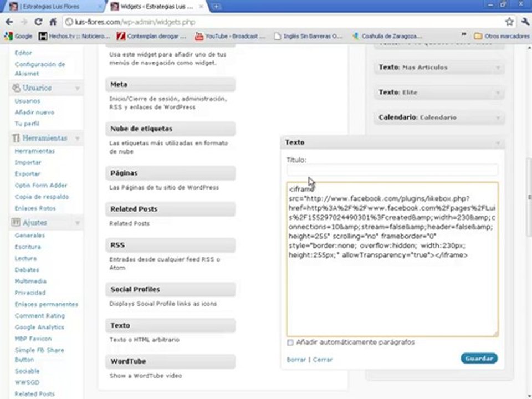Image resolution: width=532 pixels, height=399 pixels.
Task: Close the Widgets browser tab
Action: click(201, 7)
